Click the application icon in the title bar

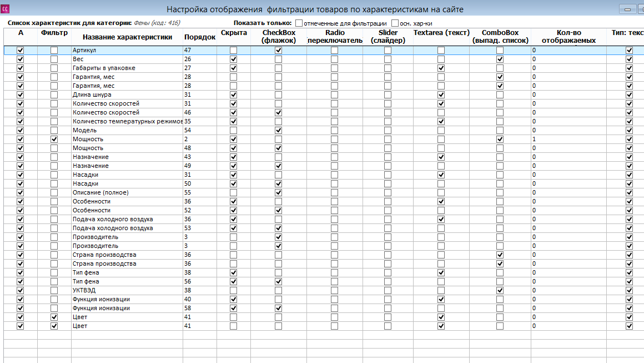coord(5,9)
